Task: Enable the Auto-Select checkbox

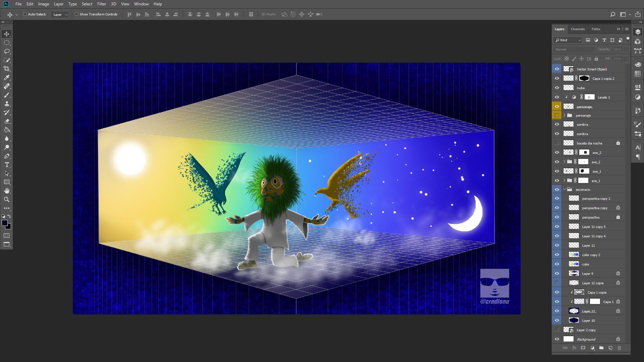Action: [25, 14]
